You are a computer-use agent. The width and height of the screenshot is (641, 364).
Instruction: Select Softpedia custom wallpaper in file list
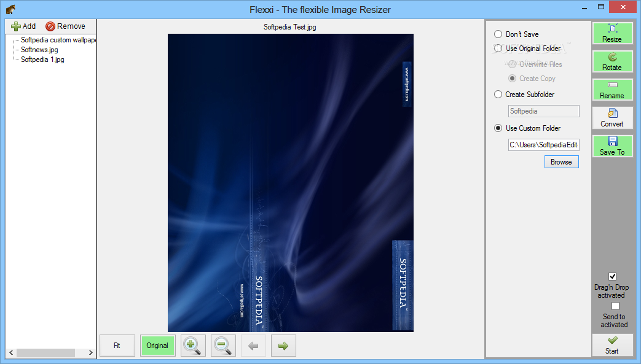[58, 40]
